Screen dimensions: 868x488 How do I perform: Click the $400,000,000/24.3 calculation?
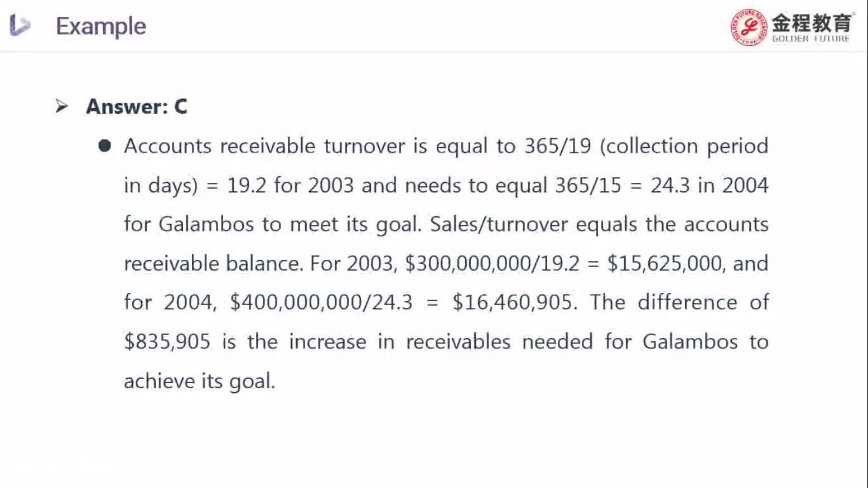click(x=321, y=302)
